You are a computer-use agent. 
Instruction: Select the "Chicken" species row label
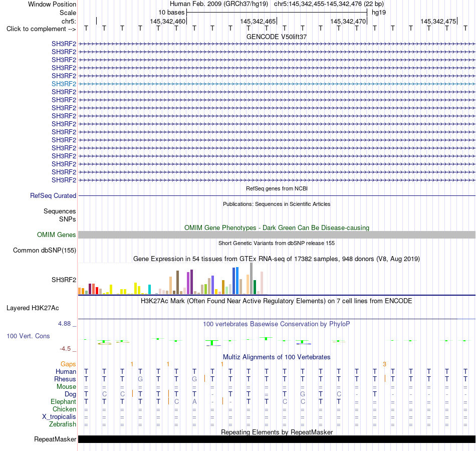(64, 409)
